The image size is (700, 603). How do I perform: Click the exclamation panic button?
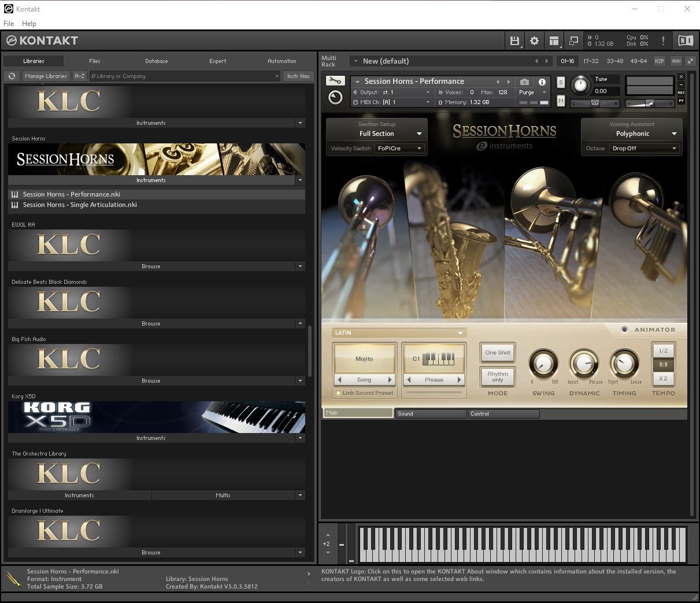[663, 40]
